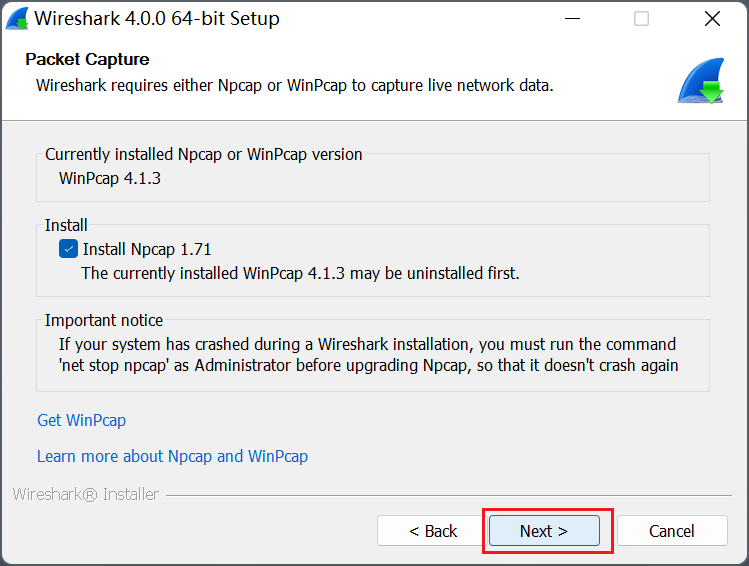The height and width of the screenshot is (566, 749).
Task: Uncheck the Install Npcap 1.71 checkbox
Action: (68, 249)
